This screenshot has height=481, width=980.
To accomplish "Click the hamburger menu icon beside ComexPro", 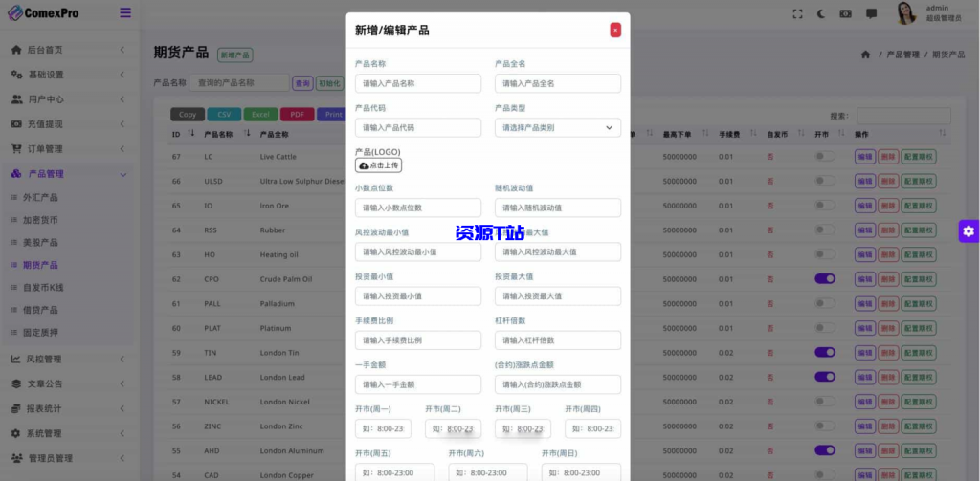I will pos(125,12).
